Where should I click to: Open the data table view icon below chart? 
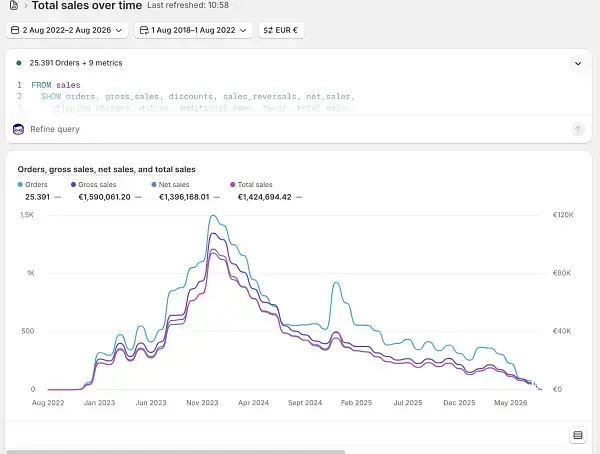click(x=578, y=435)
